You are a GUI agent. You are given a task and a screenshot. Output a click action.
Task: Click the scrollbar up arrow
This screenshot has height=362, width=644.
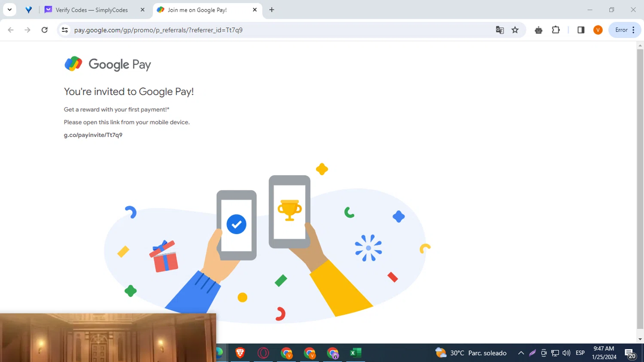pos(640,45)
